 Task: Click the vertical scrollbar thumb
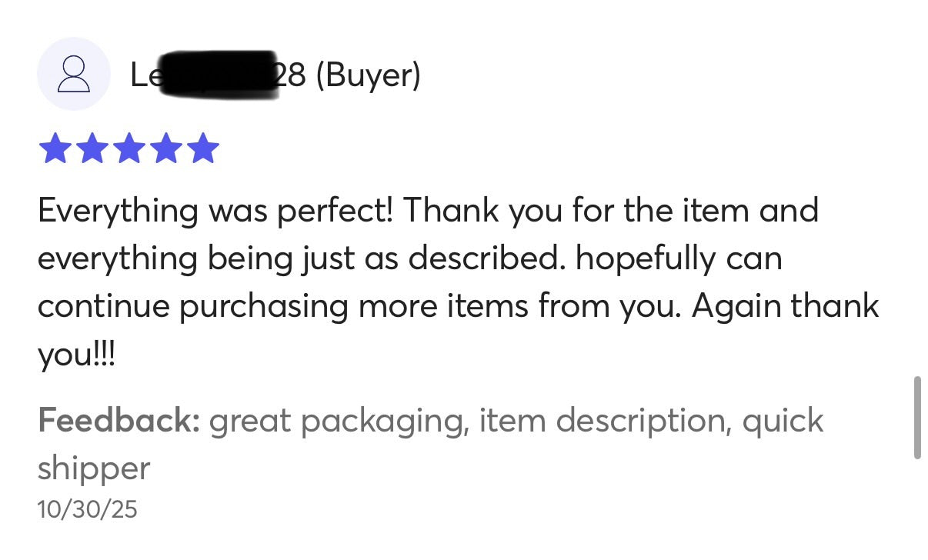point(916,417)
